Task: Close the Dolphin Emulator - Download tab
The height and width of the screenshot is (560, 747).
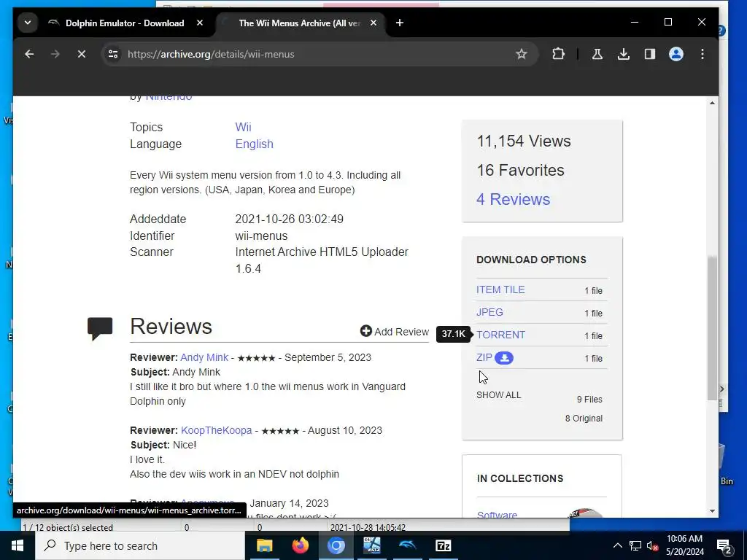Action: [x=200, y=23]
